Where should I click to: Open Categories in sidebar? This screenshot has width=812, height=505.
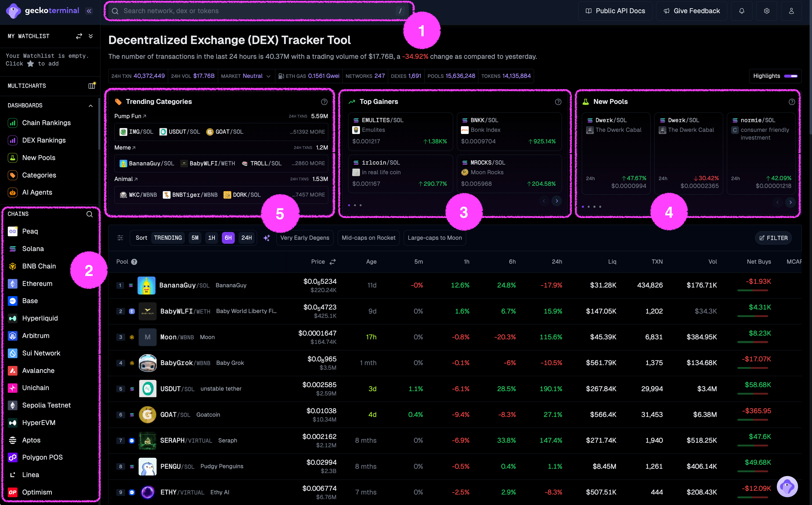point(32,175)
